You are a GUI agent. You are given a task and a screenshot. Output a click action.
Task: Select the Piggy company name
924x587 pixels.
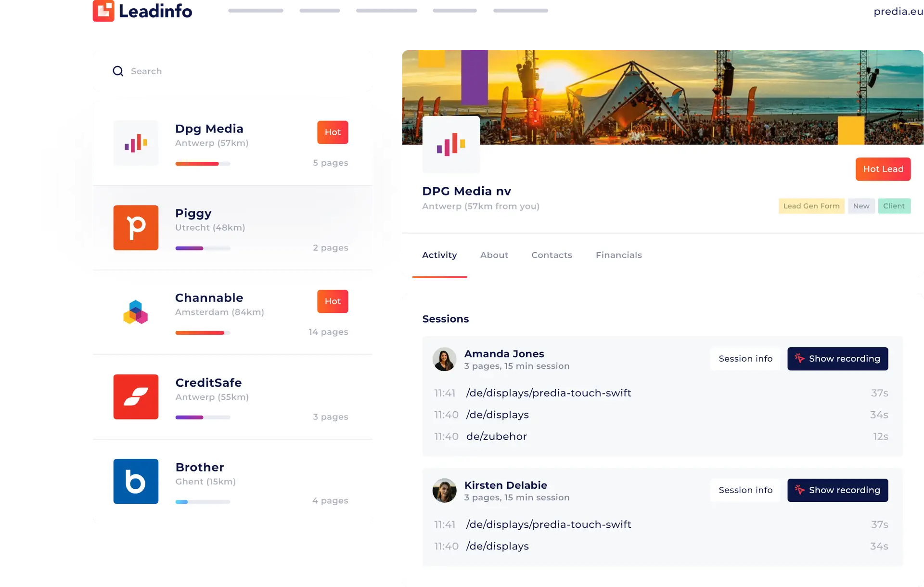[193, 213]
